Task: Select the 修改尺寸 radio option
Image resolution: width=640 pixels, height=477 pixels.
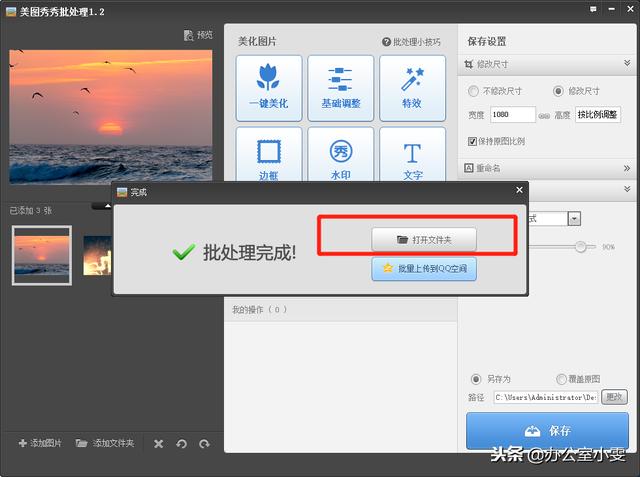Action: point(558,91)
